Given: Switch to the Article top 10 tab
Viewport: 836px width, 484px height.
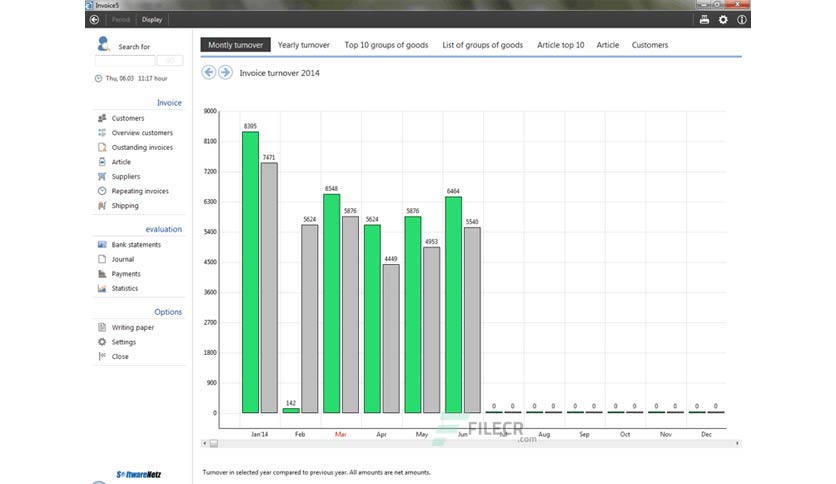Looking at the screenshot, I should [560, 45].
